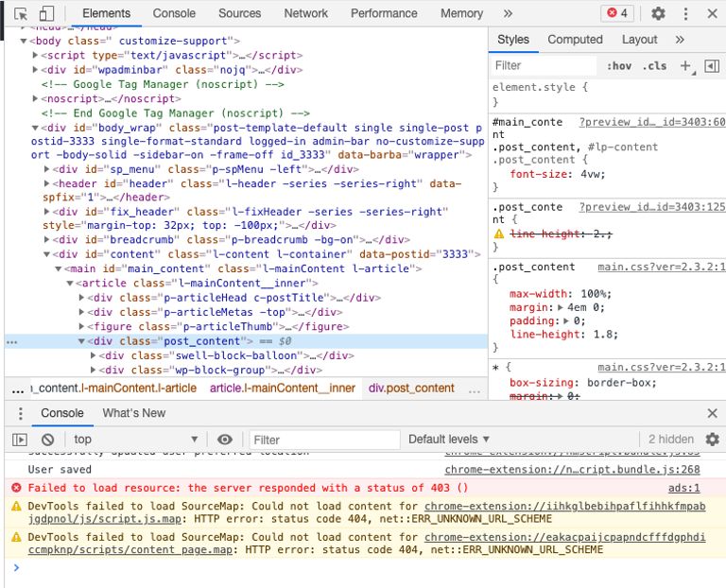Show more Styles pane tabs chevron
The width and height of the screenshot is (726, 588).
(x=680, y=40)
